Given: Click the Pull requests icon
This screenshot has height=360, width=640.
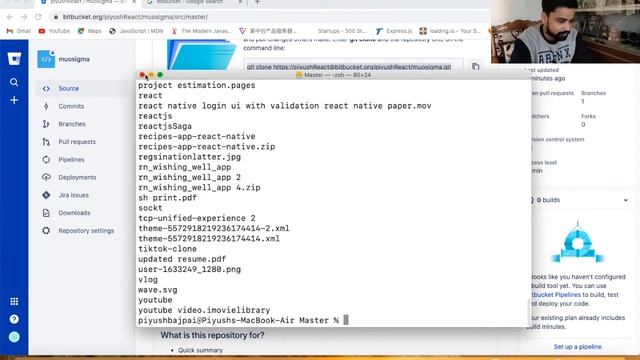Looking at the screenshot, I should pyautogui.click(x=46, y=142).
